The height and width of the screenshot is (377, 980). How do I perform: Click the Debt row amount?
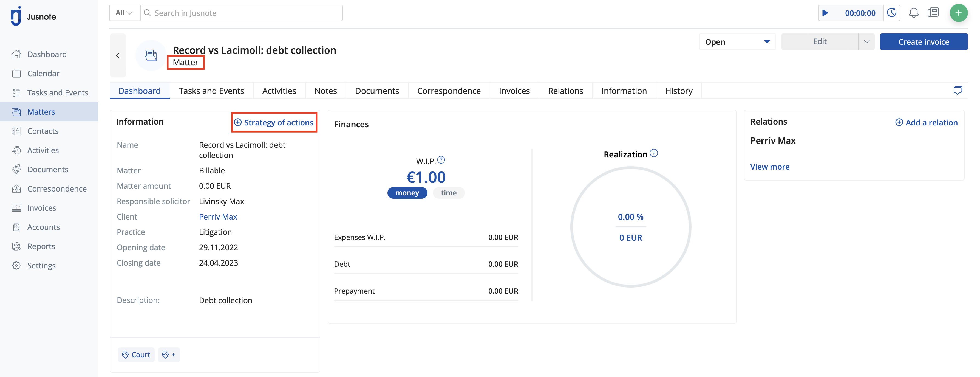(503, 264)
